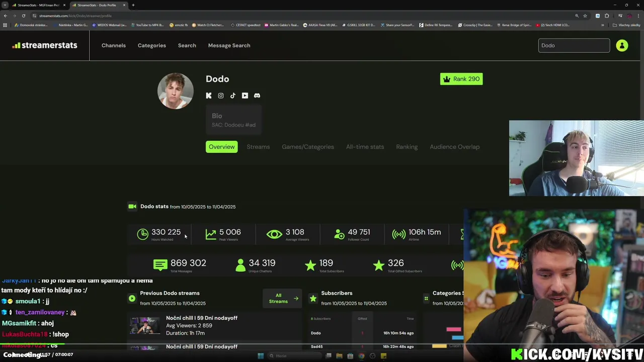The height and width of the screenshot is (362, 644).
Task: Open the Search navigation item
Action: coord(187,45)
